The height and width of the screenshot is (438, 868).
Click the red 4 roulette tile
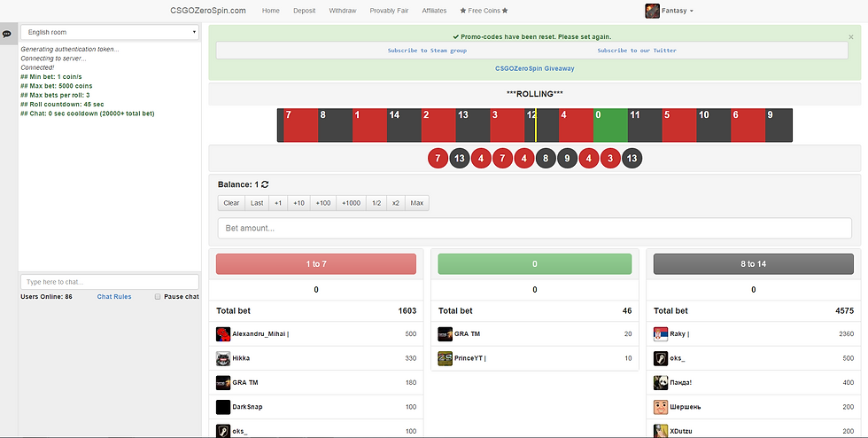click(577, 125)
